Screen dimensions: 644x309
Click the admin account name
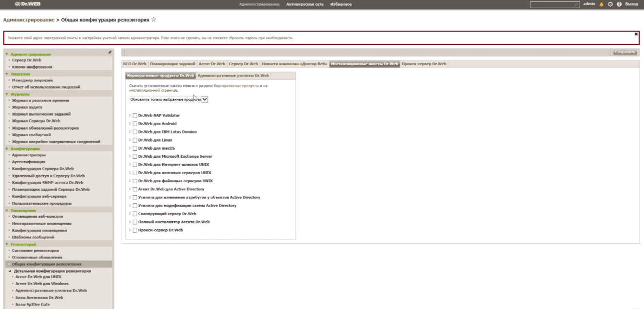[589, 4]
